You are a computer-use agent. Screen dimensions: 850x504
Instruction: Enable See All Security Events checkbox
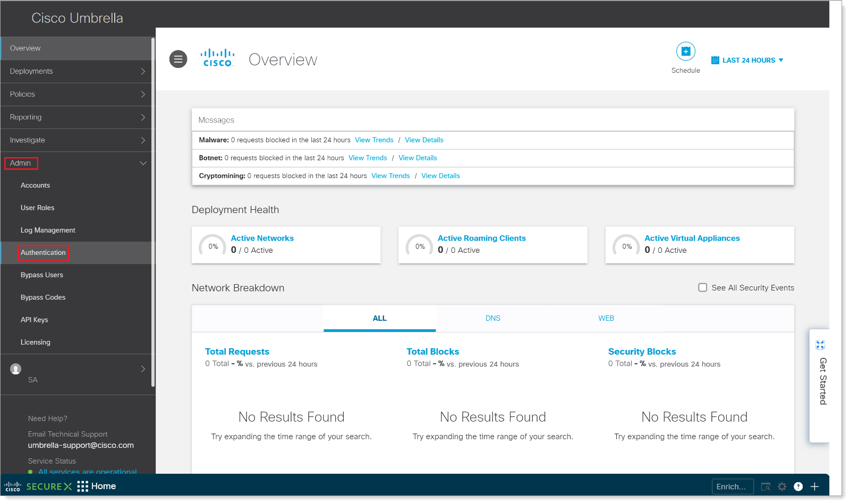pyautogui.click(x=702, y=287)
